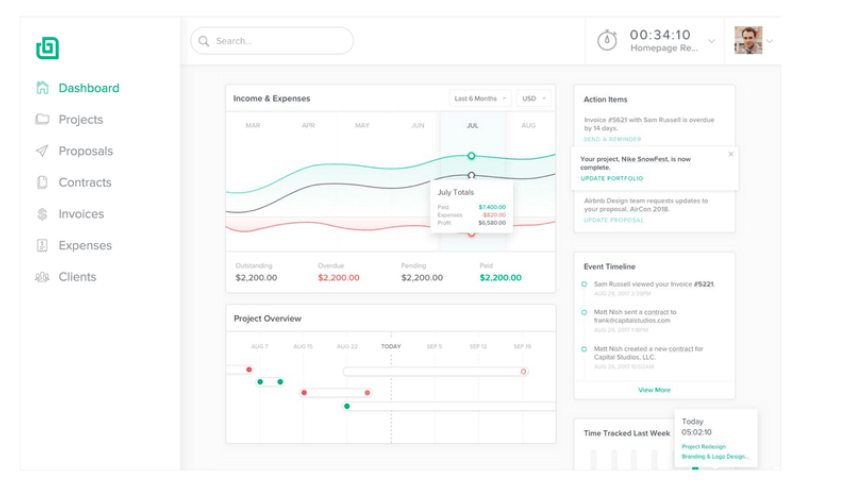The width and height of the screenshot is (865, 491).
Task: Click the Update Portfolio link
Action: click(612, 178)
